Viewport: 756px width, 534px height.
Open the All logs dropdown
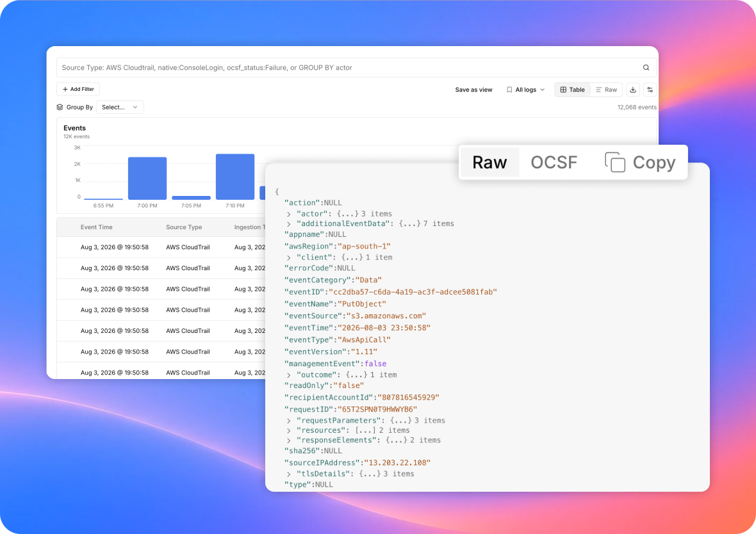tap(525, 90)
